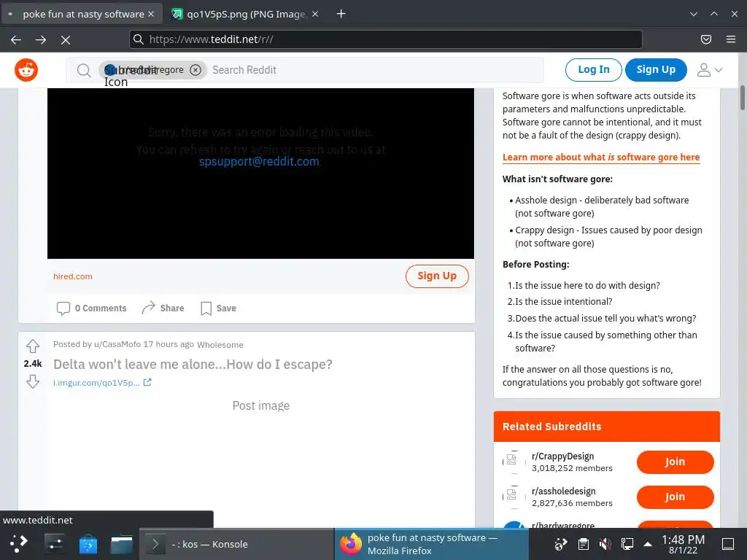Click the blue Sign Up header button
The image size is (747, 560).
pyautogui.click(x=656, y=69)
